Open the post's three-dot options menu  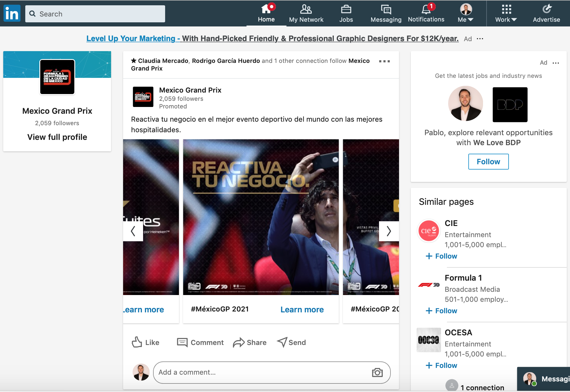384,61
